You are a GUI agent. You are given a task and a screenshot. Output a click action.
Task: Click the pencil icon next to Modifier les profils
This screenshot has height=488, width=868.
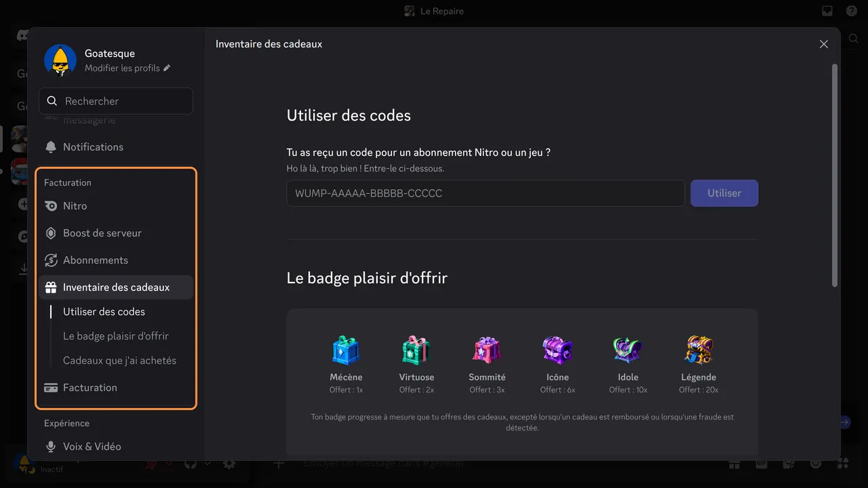(167, 68)
